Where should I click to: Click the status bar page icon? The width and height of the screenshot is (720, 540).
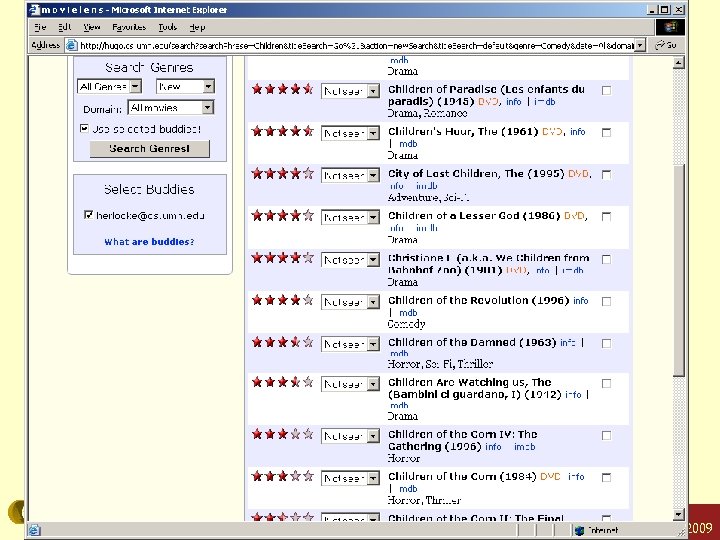[34, 530]
